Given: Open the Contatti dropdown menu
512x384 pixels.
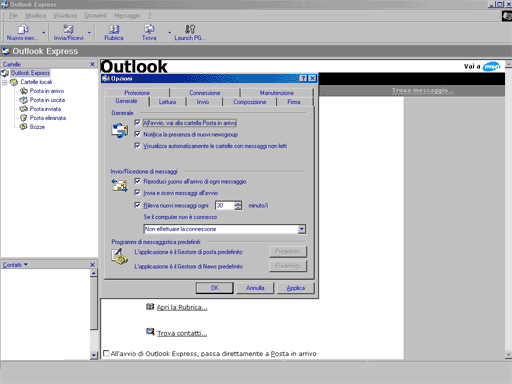Looking at the screenshot, I should click(x=15, y=265).
